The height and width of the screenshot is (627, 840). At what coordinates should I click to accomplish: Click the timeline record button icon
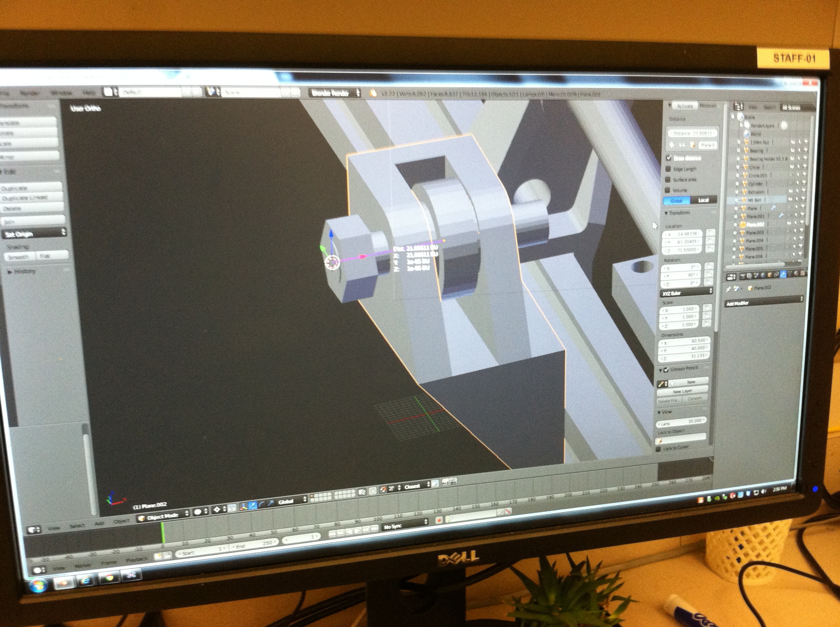439,520
